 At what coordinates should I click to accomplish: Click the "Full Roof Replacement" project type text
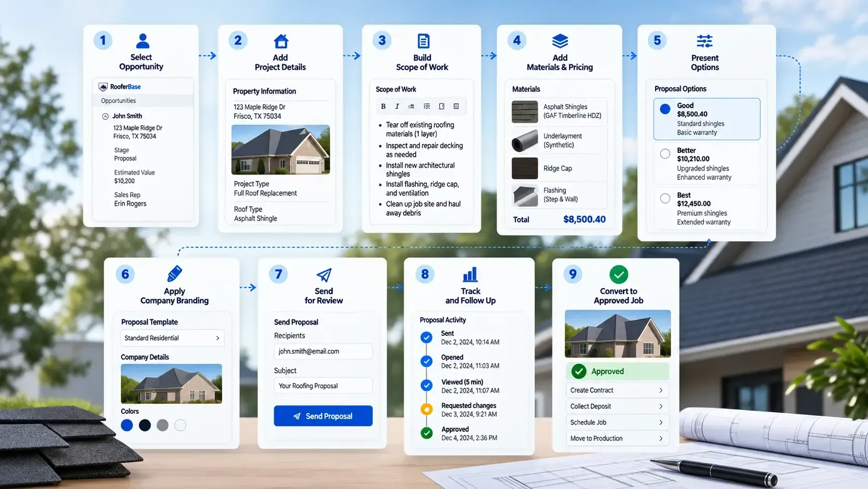click(x=265, y=193)
